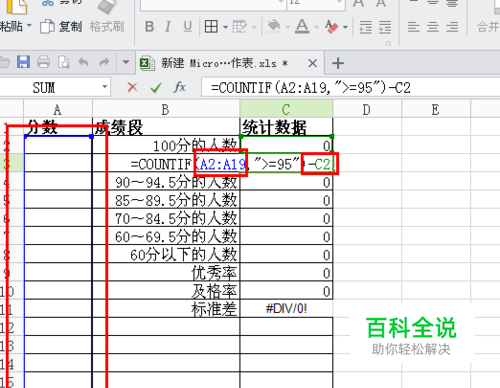The width and height of the screenshot is (500, 388).
Task: Open fill color dropdown arrow
Action: click(287, 27)
